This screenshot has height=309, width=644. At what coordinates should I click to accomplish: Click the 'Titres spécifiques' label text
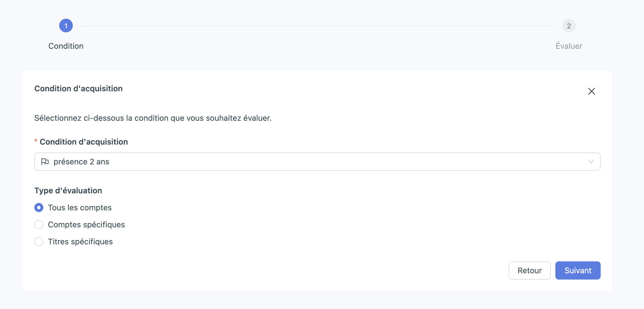click(x=80, y=242)
